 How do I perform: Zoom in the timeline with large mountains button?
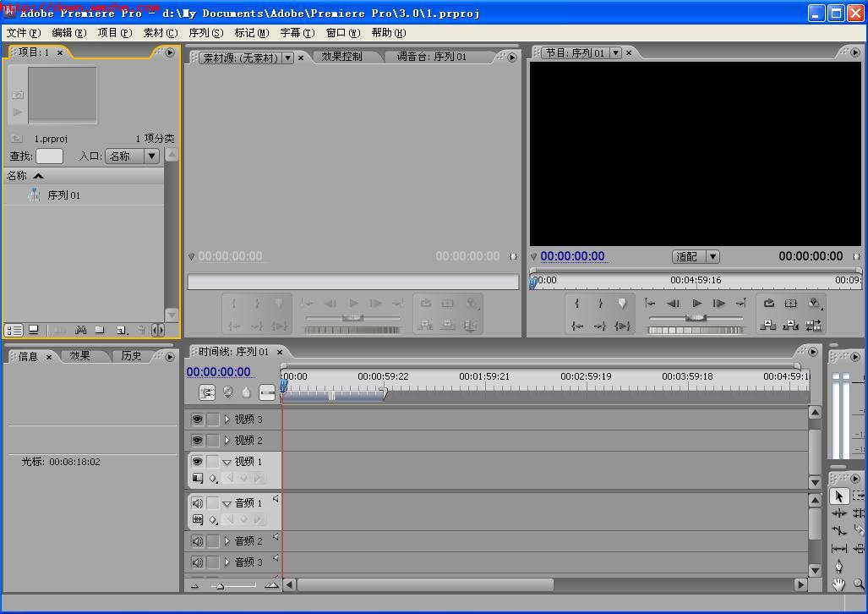coord(271,585)
